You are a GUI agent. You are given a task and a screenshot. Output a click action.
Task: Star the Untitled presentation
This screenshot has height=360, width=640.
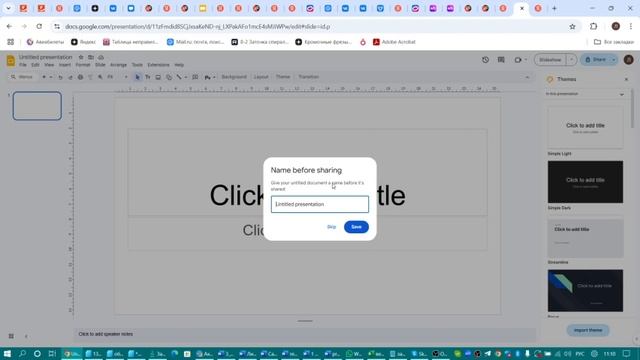pos(81,57)
